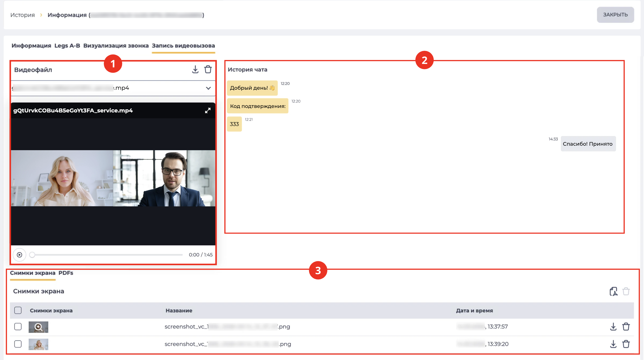Switch to the Информация tab
Viewport: 644px width, 360px height.
click(31, 45)
